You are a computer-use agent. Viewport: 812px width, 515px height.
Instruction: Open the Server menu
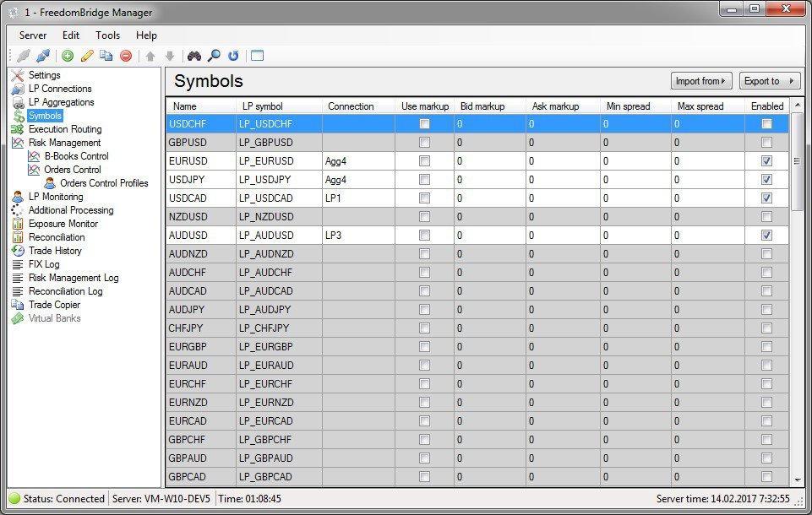click(33, 35)
